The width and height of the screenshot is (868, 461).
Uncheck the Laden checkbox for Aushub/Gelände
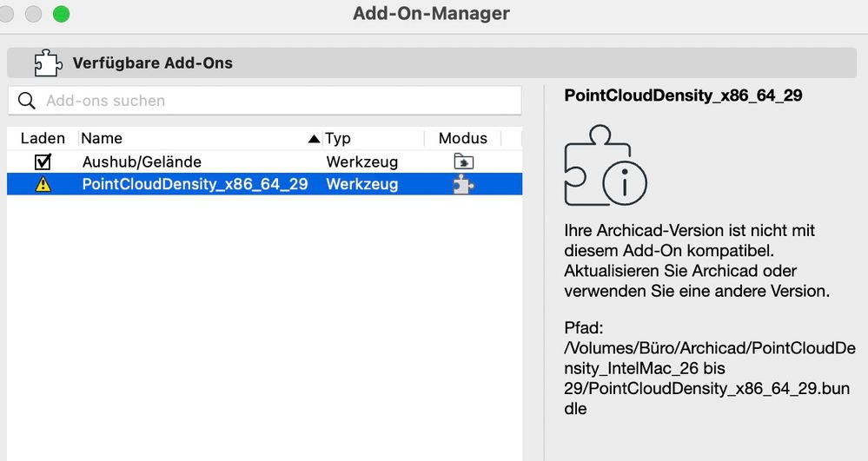(43, 161)
